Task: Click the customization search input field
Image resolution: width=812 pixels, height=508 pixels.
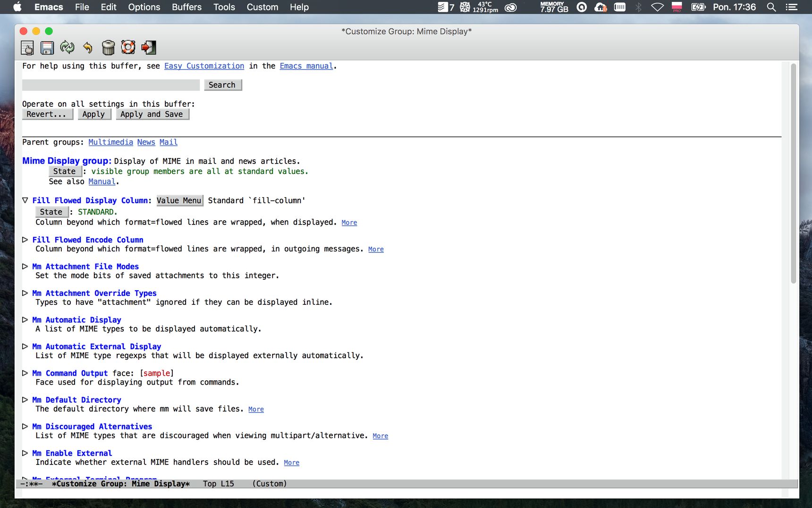Action: pos(111,85)
